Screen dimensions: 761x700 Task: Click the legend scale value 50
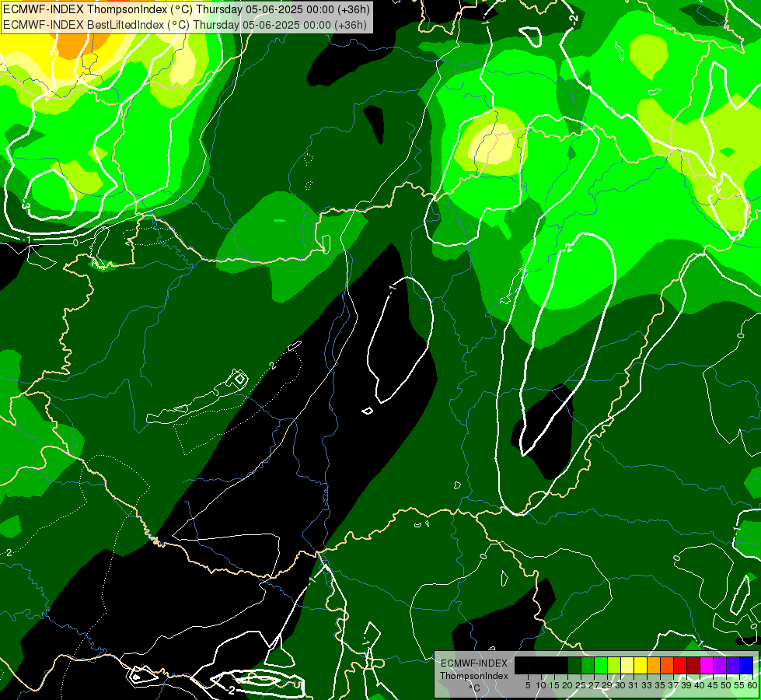[x=727, y=685]
